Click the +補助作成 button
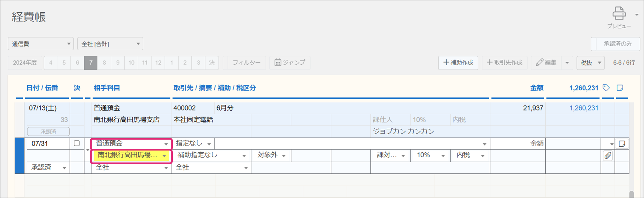 [458, 63]
